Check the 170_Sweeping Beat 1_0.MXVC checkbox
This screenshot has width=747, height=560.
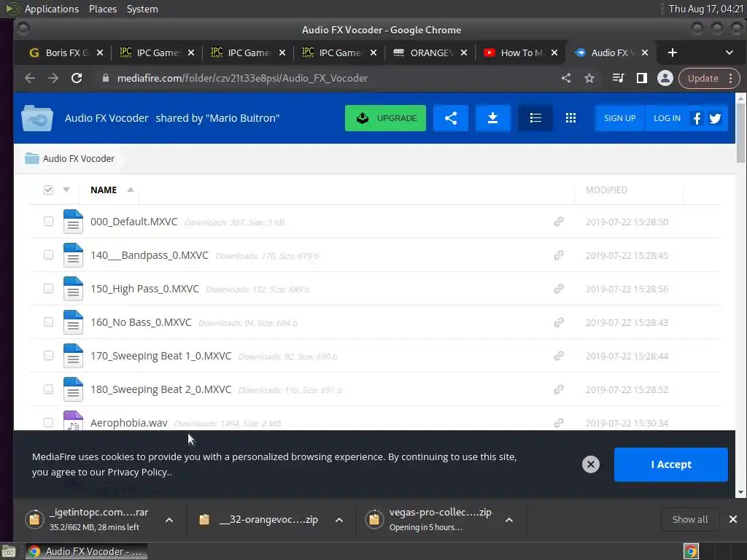(x=48, y=356)
